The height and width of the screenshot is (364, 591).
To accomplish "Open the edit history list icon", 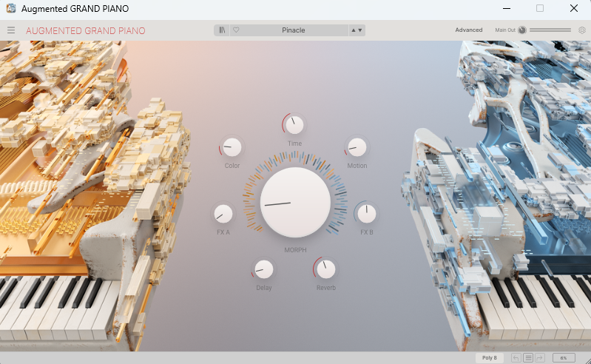I will [528, 357].
